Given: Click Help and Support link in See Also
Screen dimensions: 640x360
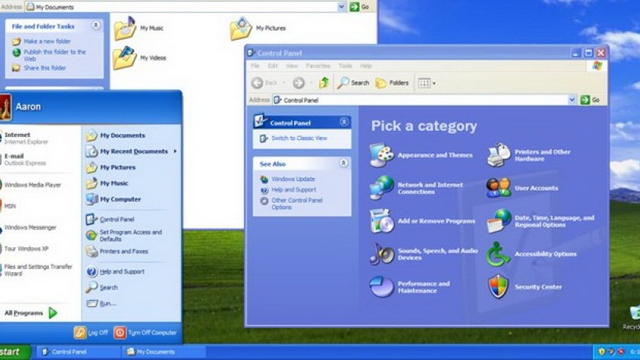Looking at the screenshot, I should (x=294, y=190).
